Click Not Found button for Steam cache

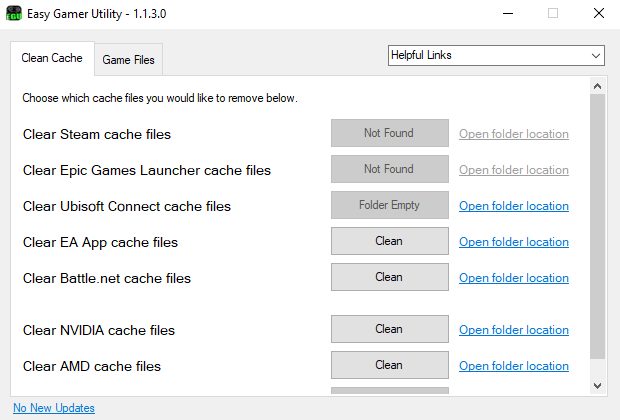click(390, 133)
